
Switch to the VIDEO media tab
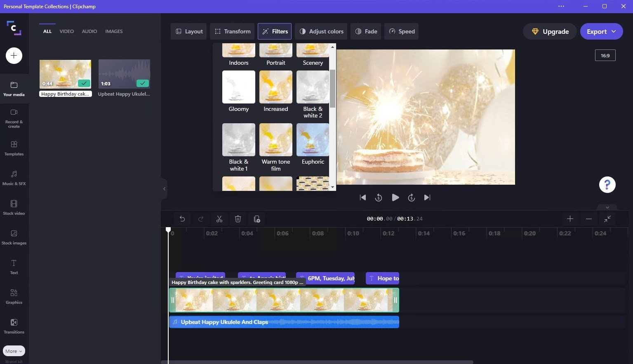click(x=66, y=31)
